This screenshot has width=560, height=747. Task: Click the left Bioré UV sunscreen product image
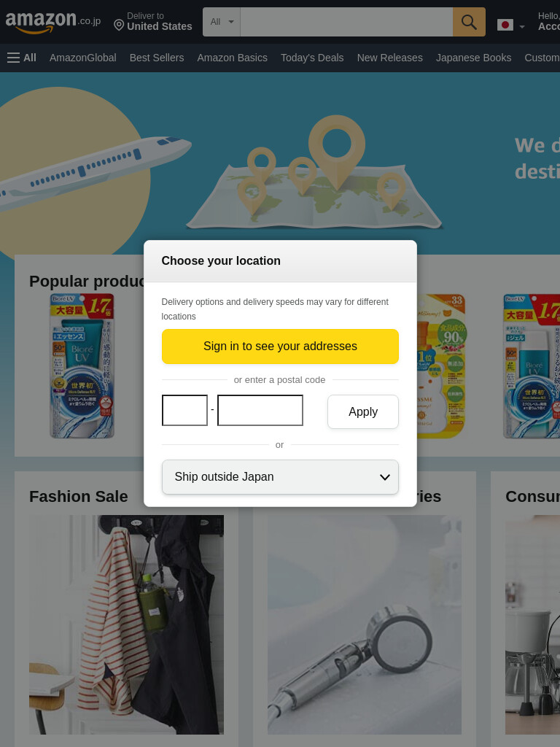[x=82, y=365]
